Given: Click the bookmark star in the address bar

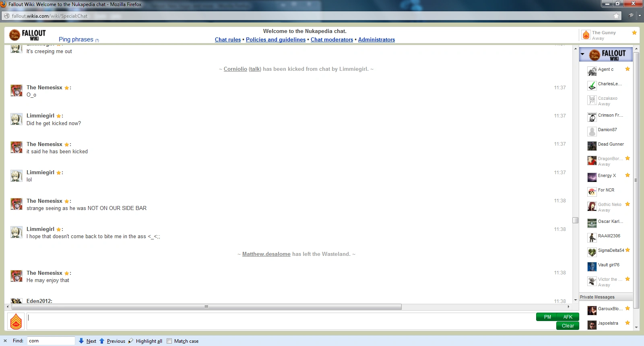Looking at the screenshot, I should 616,16.
